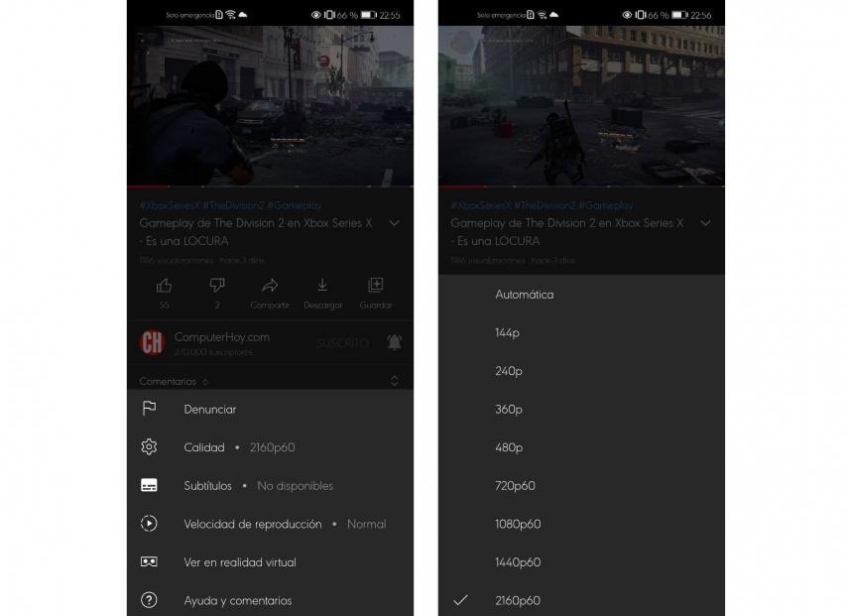Tap the Ayuda y comentarios question mark icon
848x616 pixels.
(149, 600)
